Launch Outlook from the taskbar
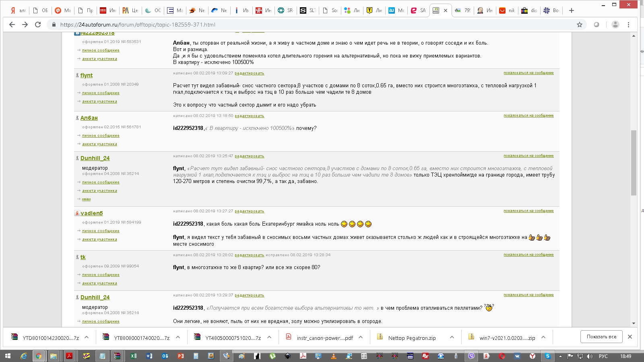The height and width of the screenshot is (362, 644). [x=165, y=356]
